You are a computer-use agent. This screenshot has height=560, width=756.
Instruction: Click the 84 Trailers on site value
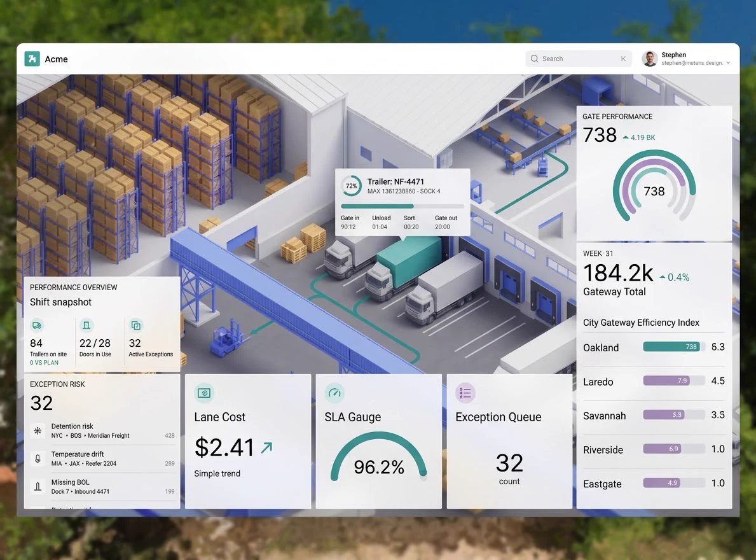36,344
